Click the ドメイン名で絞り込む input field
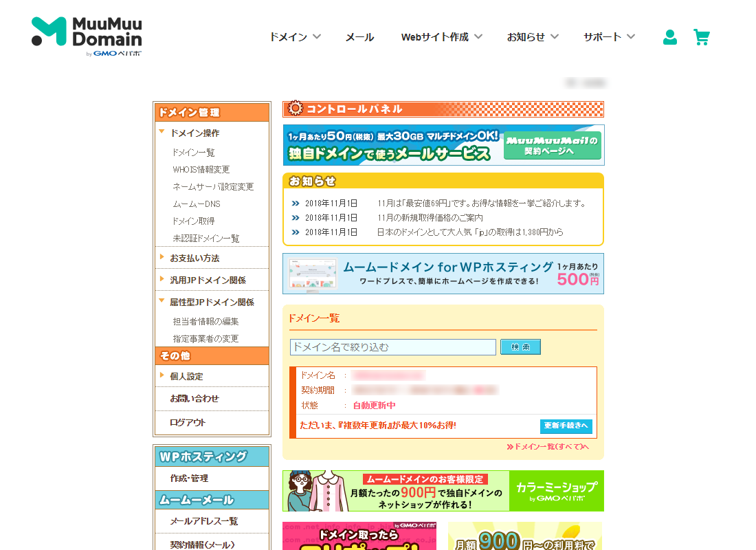 (x=392, y=346)
